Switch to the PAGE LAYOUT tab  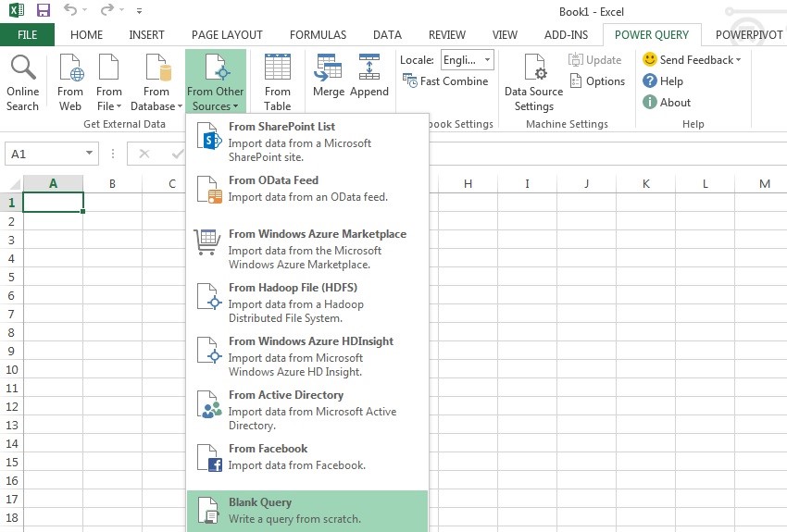click(227, 34)
